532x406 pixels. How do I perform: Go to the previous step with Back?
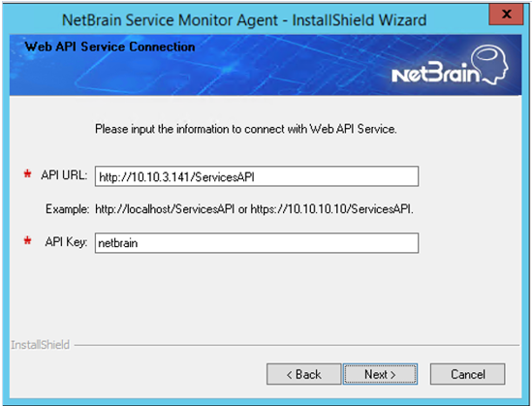[x=303, y=374]
